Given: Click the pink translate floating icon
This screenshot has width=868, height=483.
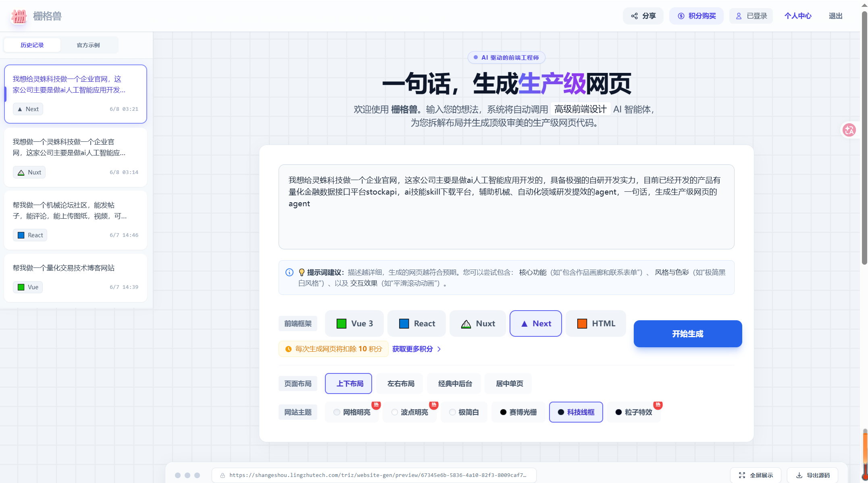Looking at the screenshot, I should (x=849, y=130).
